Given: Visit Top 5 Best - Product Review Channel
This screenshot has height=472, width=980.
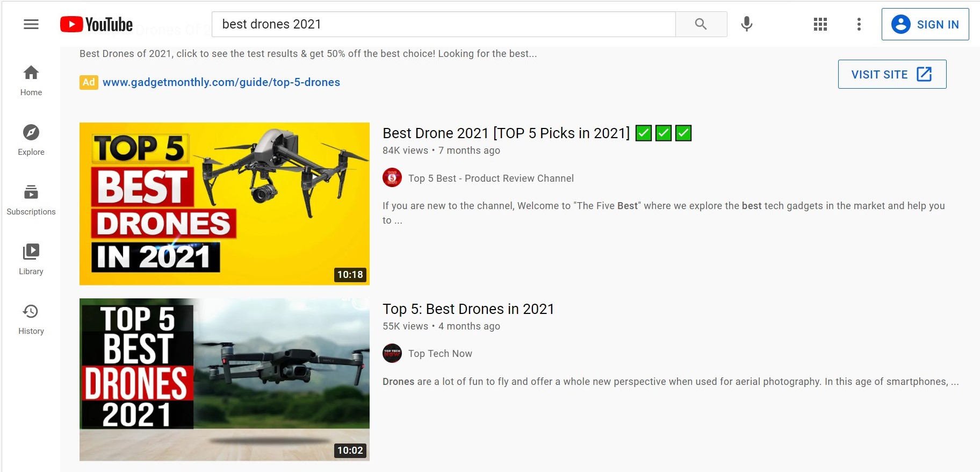Looking at the screenshot, I should (x=491, y=178).
